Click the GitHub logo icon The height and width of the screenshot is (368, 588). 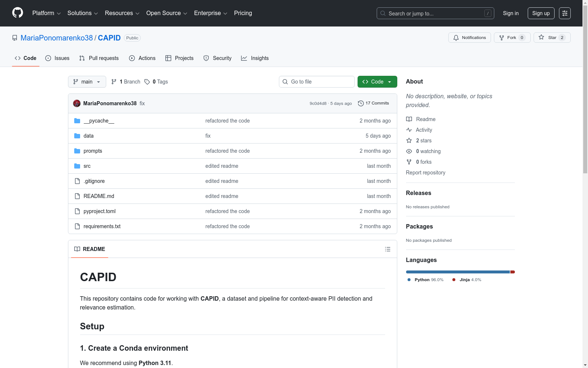[18, 13]
